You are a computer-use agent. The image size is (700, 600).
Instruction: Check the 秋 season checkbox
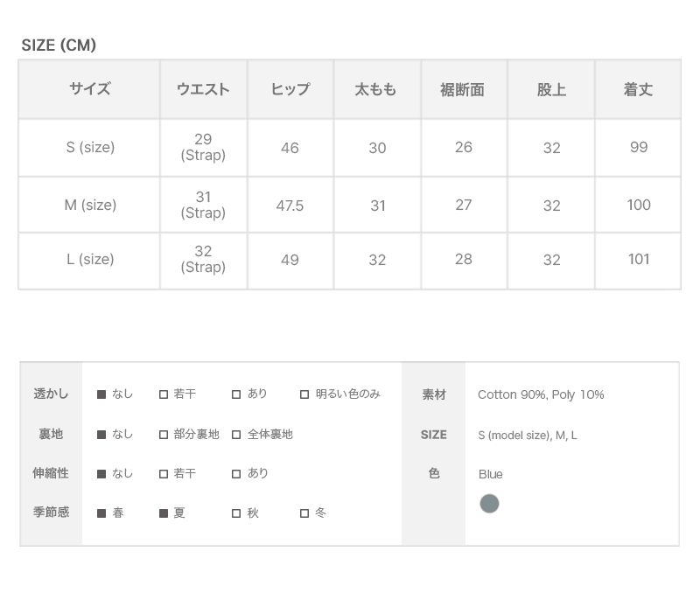pyautogui.click(x=236, y=513)
